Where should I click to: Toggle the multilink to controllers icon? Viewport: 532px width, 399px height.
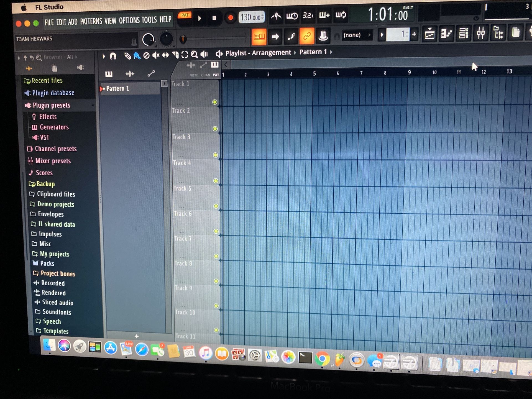[307, 36]
